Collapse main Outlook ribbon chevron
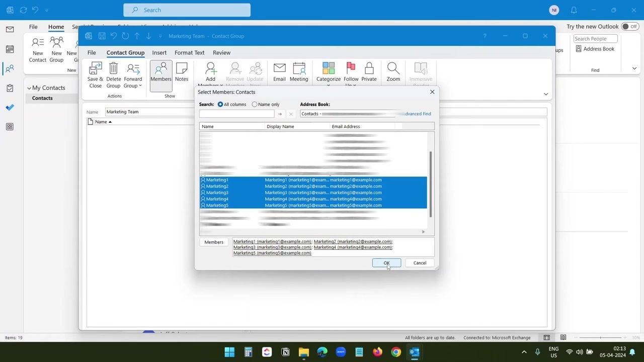The width and height of the screenshot is (644, 362). 634,69
